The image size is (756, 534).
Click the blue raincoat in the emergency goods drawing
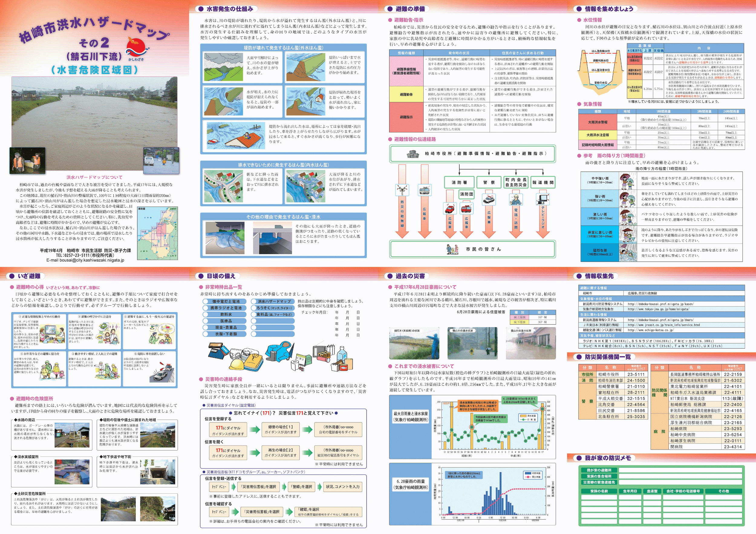(281, 352)
